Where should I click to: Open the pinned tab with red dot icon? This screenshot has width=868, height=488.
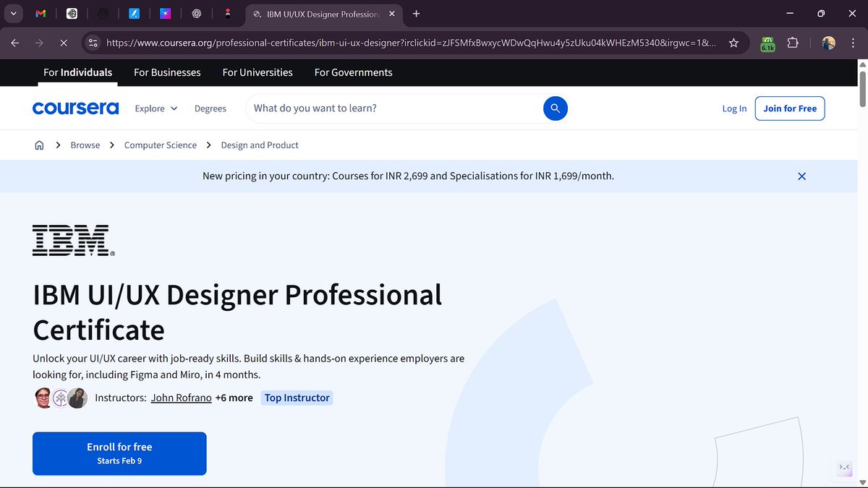[228, 14]
